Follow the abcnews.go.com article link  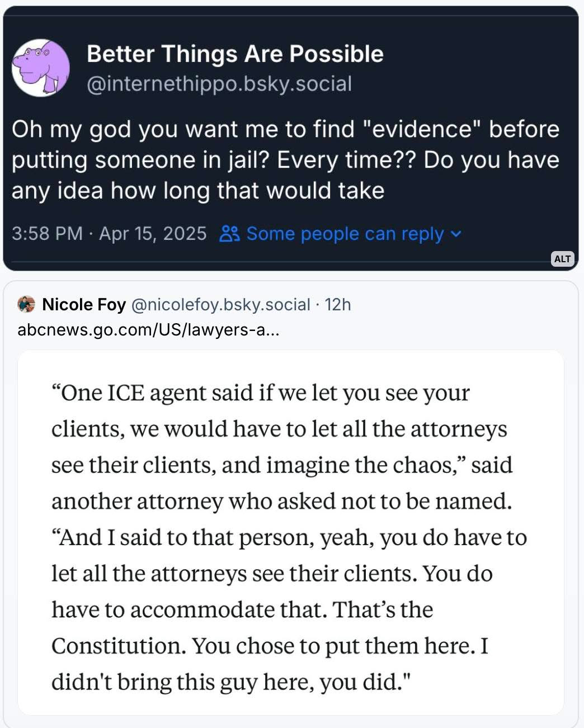(148, 330)
